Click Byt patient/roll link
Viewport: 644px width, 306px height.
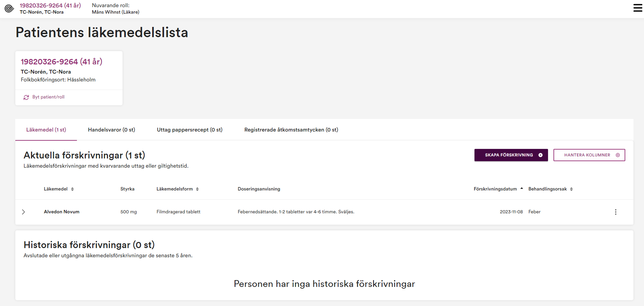click(48, 97)
